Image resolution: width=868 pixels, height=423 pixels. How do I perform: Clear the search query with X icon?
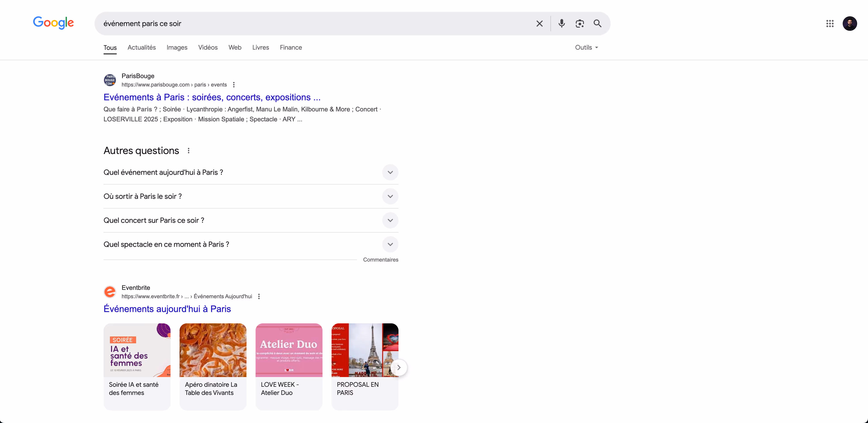click(x=539, y=24)
